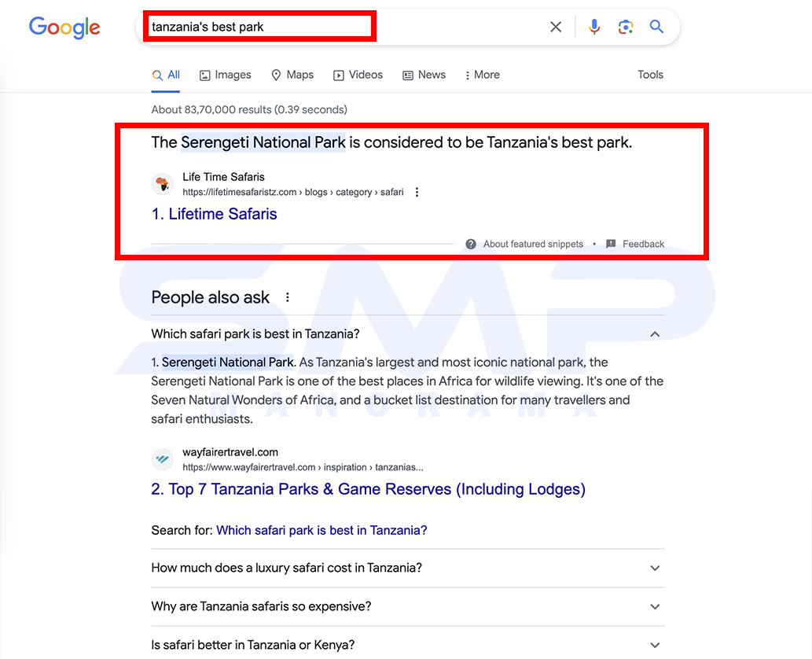Click the wayfairertravel.com URL breadcrumb
Viewport: 812px width, 659px height.
click(x=303, y=467)
